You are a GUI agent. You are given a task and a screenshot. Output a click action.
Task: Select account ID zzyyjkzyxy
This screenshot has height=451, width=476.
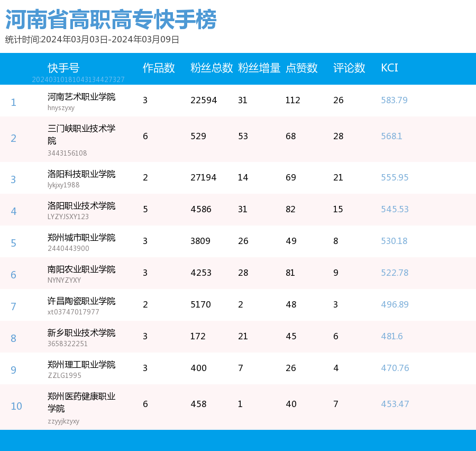pos(63,421)
